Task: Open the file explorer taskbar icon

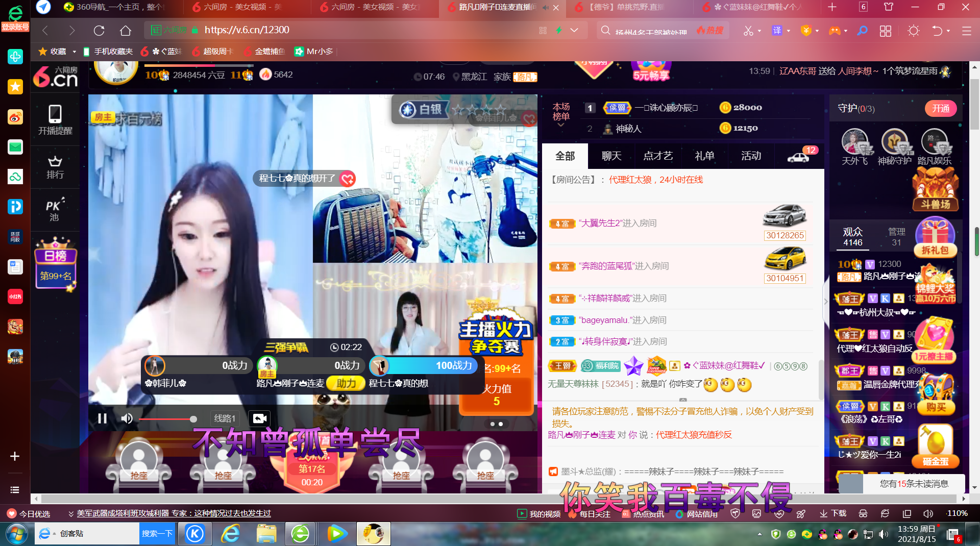Action: (x=266, y=534)
